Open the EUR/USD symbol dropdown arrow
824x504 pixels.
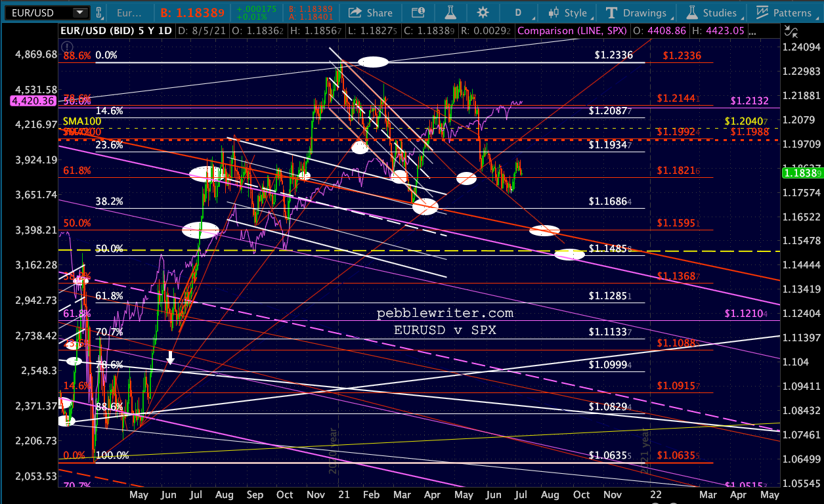click(79, 12)
